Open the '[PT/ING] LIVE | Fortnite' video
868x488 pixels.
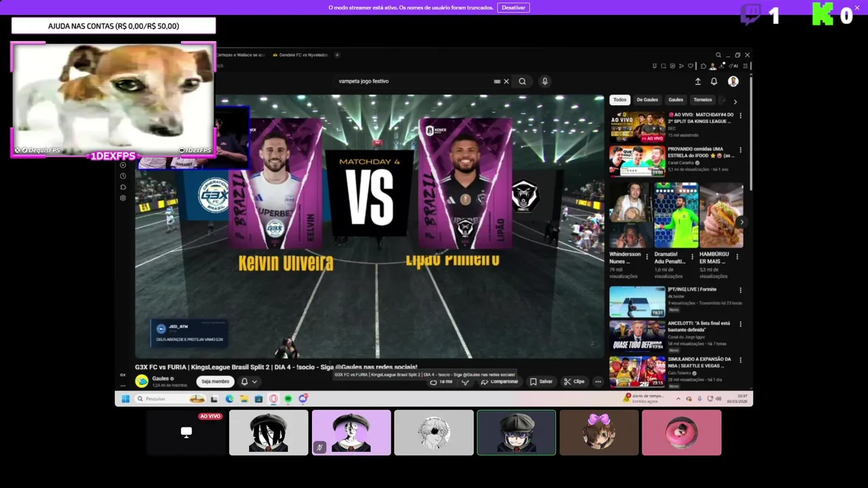[637, 302]
